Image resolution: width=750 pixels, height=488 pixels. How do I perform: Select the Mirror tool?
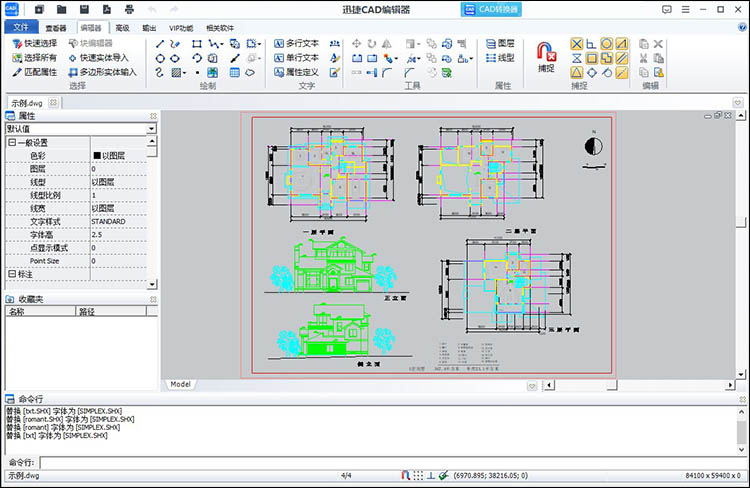pyautogui.click(x=386, y=44)
